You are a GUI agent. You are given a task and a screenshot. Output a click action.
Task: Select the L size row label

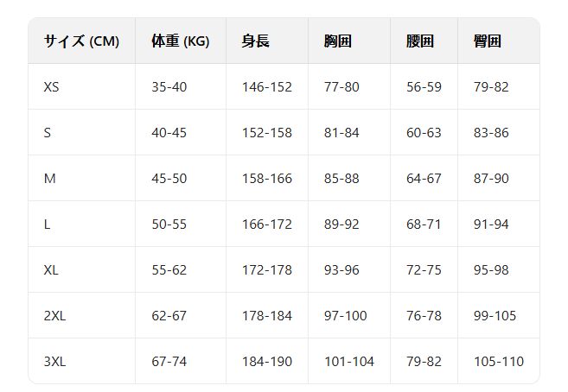coord(47,224)
